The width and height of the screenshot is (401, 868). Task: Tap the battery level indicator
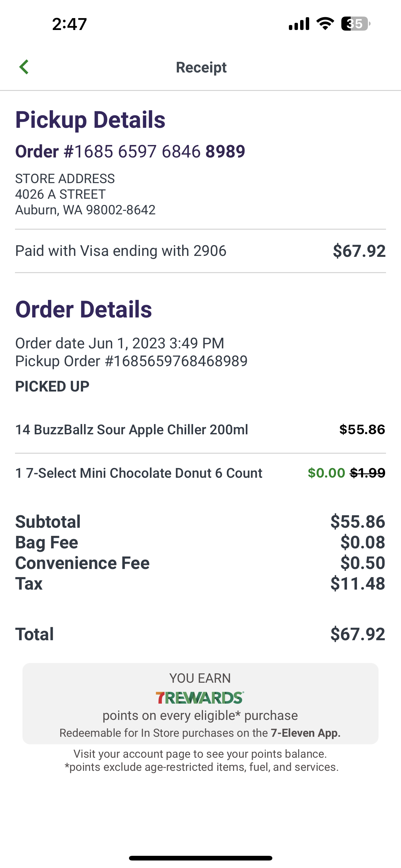click(355, 24)
